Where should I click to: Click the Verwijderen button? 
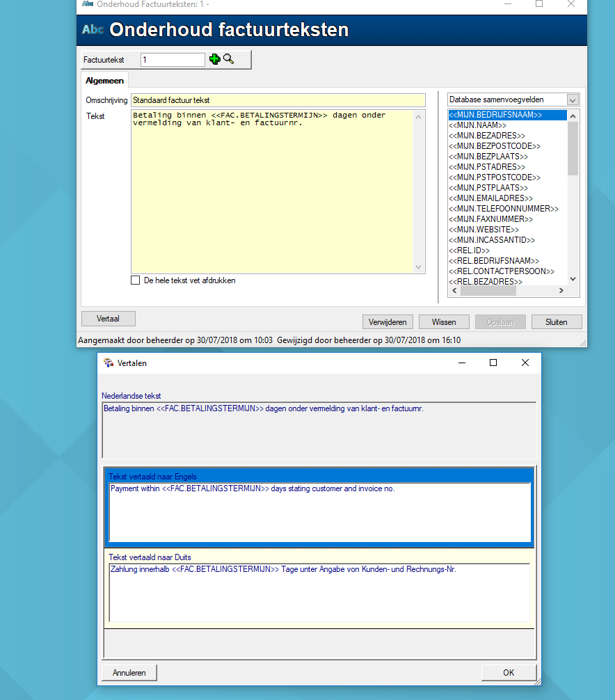pyautogui.click(x=388, y=322)
